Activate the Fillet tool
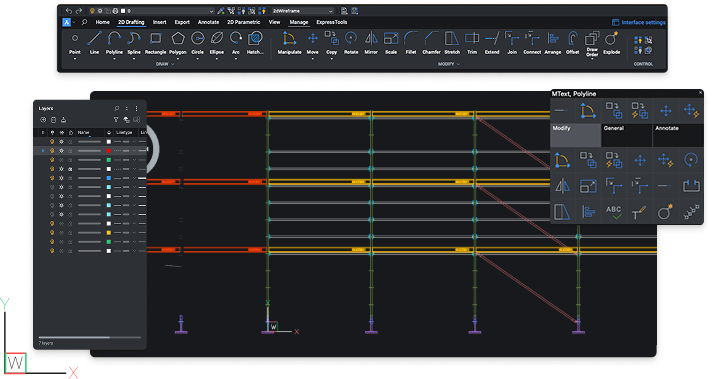This screenshot has height=379, width=712. coord(411,43)
